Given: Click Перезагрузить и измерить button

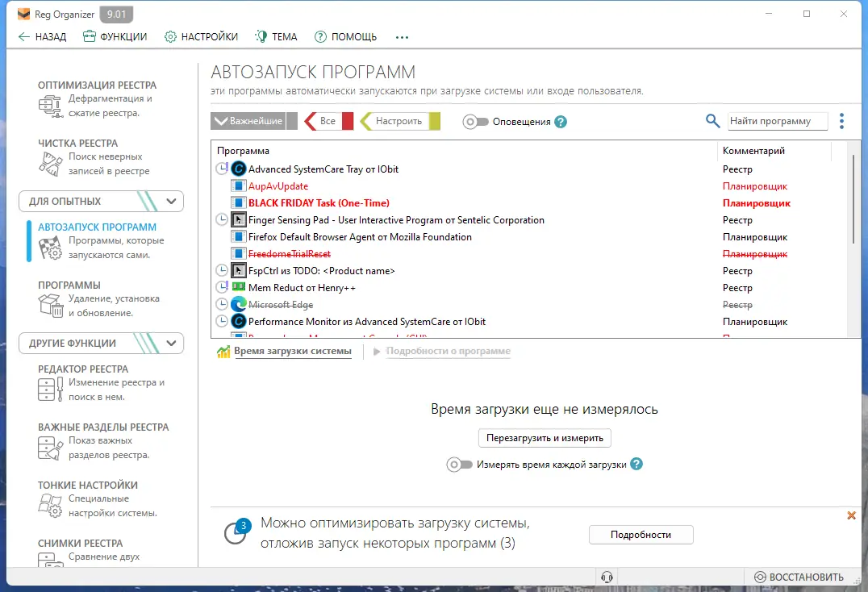Looking at the screenshot, I should coord(545,438).
